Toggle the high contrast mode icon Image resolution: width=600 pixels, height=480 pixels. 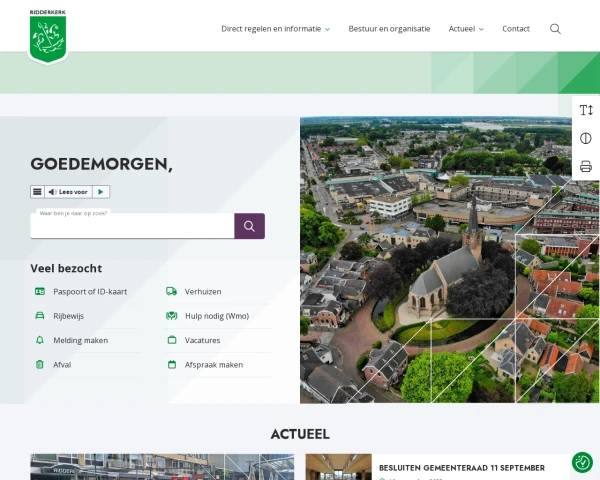[x=586, y=138]
